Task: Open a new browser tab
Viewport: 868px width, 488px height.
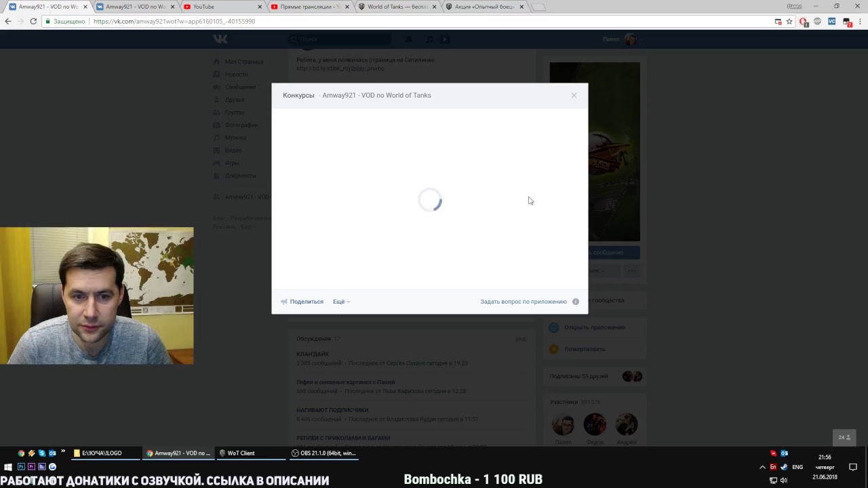Action: click(x=537, y=7)
